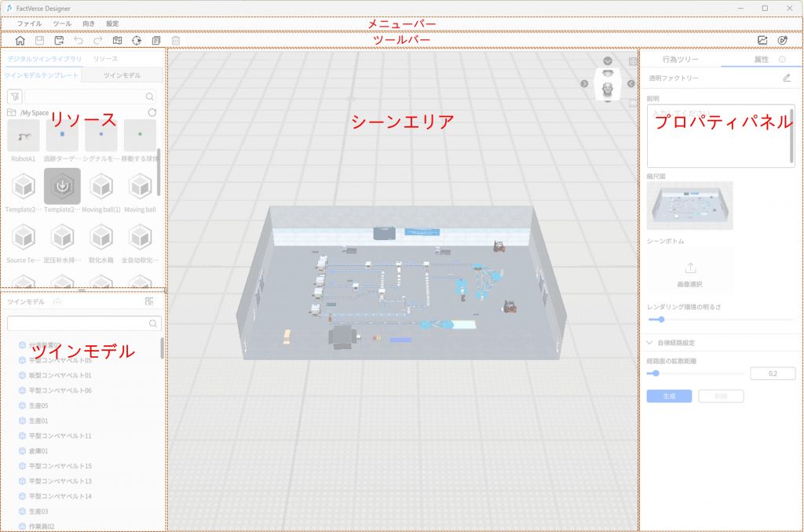Refresh the /My Space resource list
This screenshot has height=532, width=804.
pos(152,112)
